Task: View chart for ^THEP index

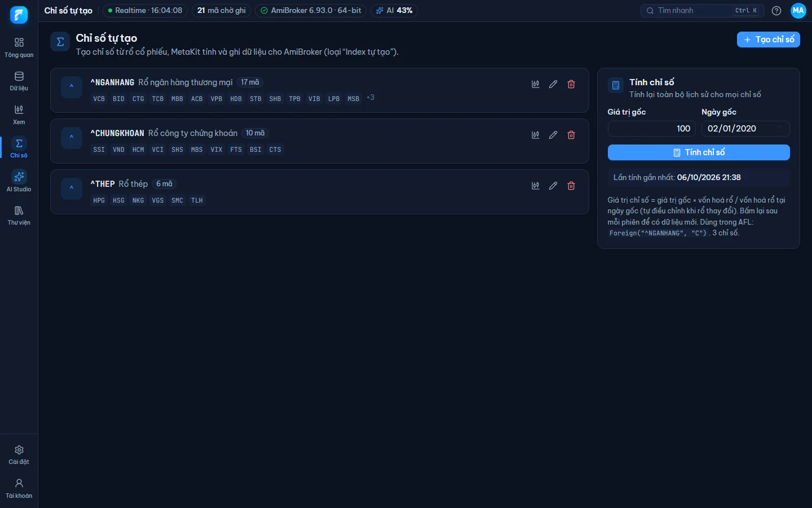Action: [x=536, y=186]
